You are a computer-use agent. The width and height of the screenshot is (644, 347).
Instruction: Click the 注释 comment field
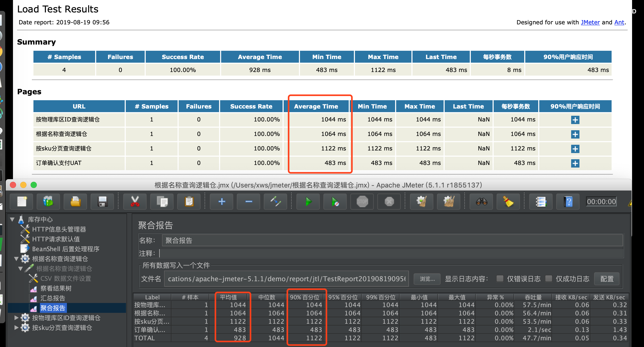tap(391, 253)
